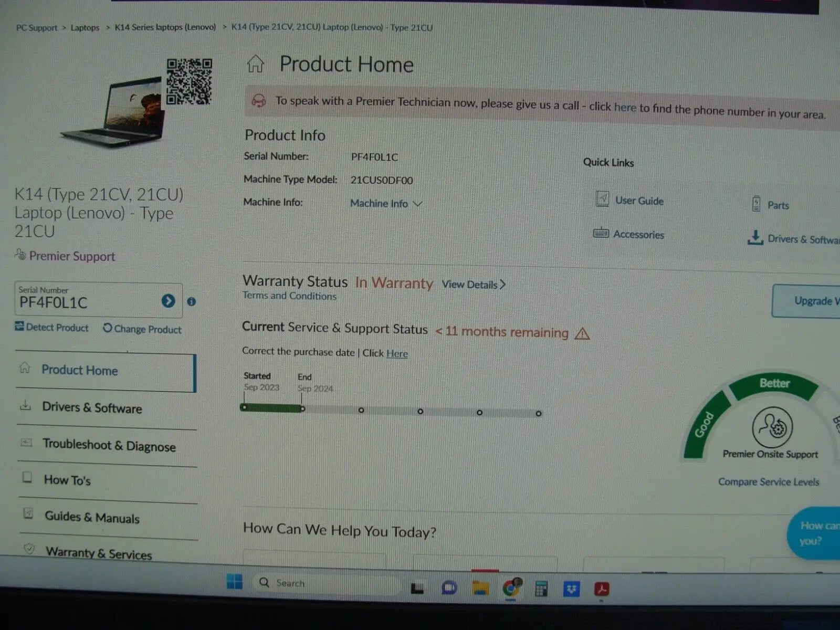Click the Premier Onsite Support icon
The height and width of the screenshot is (630, 840).
pyautogui.click(x=772, y=427)
